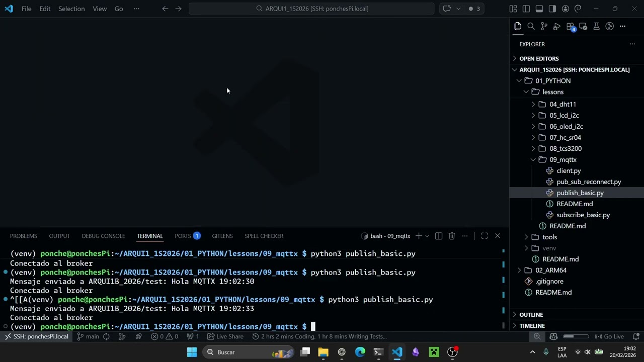The height and width of the screenshot is (362, 644).
Task: Open the Explorer view icon
Action: pyautogui.click(x=518, y=26)
